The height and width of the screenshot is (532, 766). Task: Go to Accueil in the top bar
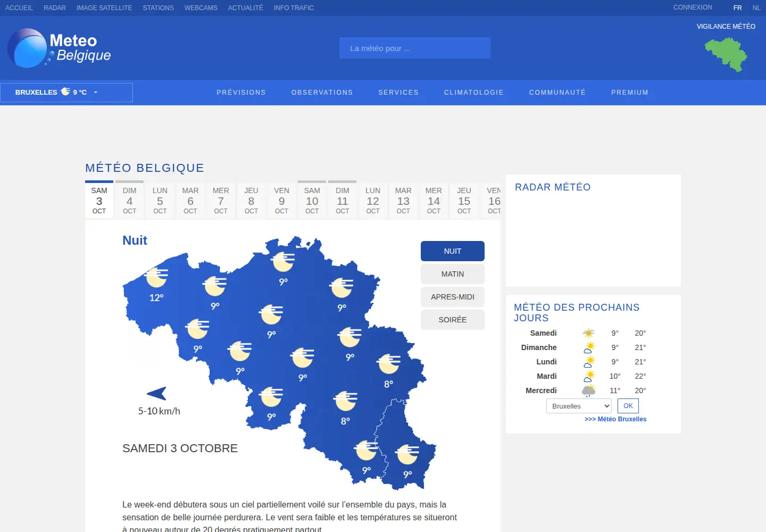(x=19, y=8)
